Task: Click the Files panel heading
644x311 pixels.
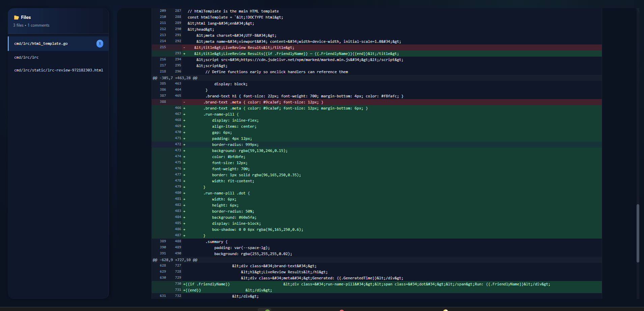Action: [26, 18]
